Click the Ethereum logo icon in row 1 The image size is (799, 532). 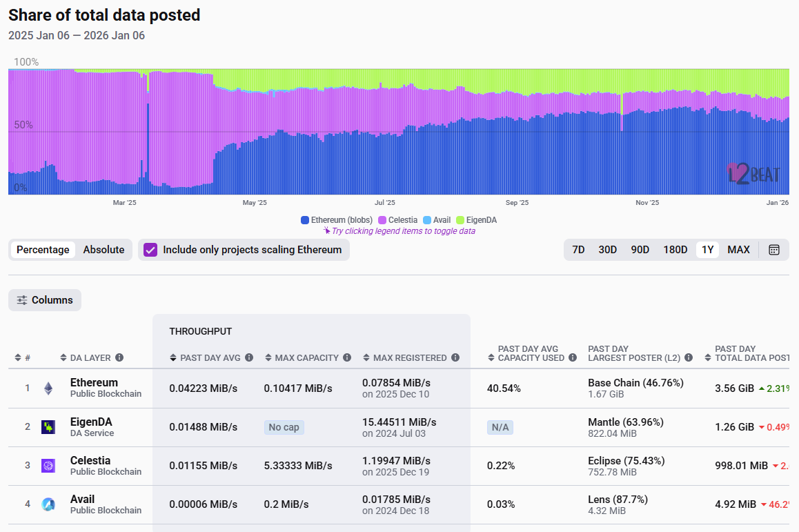coord(48,388)
